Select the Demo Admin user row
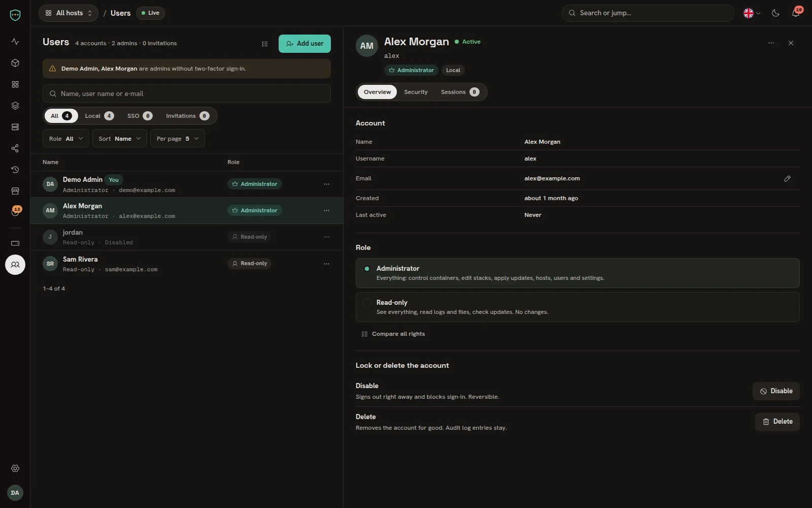The height and width of the screenshot is (508, 812). click(187, 184)
